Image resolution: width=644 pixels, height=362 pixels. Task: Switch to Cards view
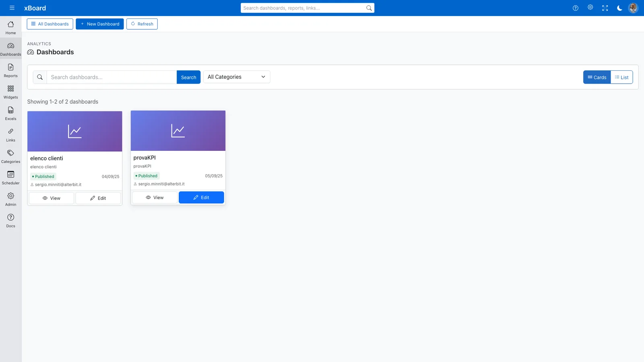pos(597,77)
